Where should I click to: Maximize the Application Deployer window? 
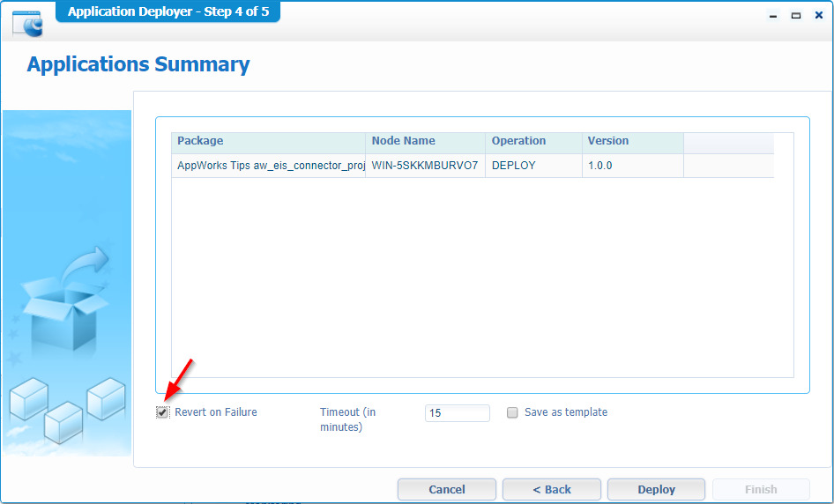(795, 16)
